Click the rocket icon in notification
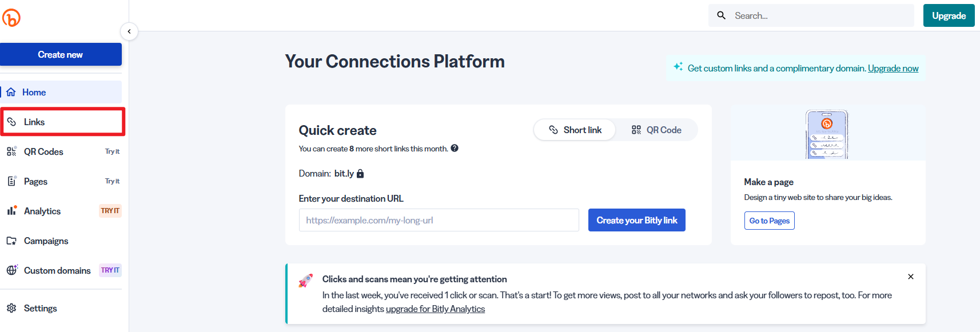The height and width of the screenshot is (332, 980). click(306, 281)
